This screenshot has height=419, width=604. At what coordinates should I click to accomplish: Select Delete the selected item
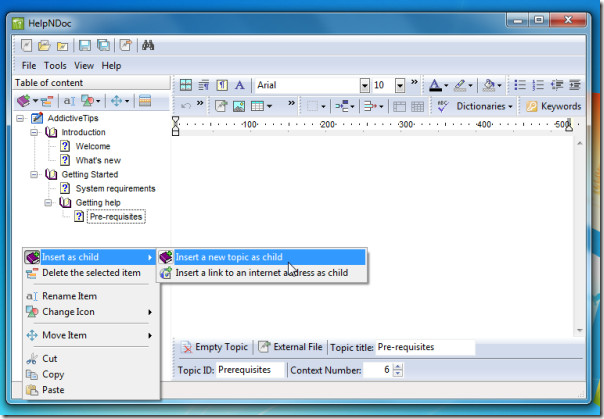point(91,273)
